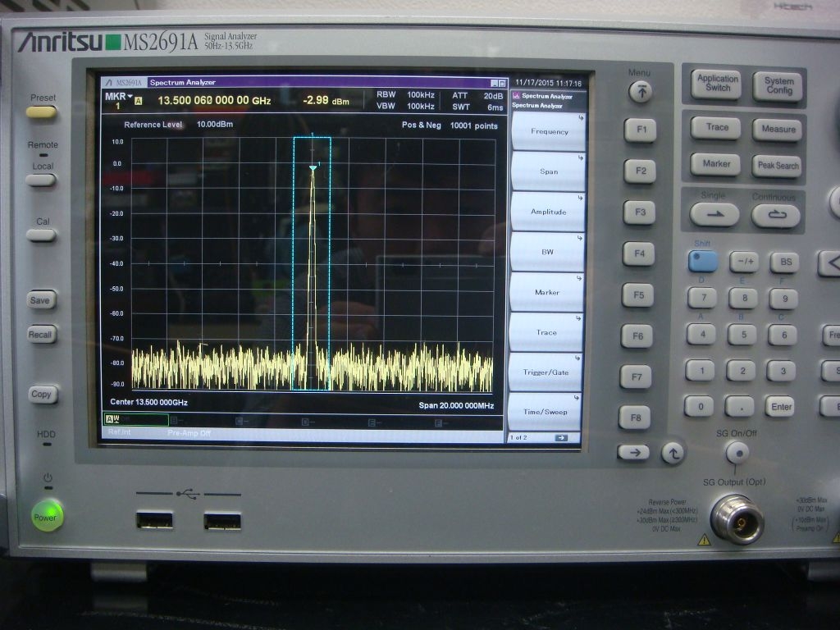Tap the decimal point keypad key
The width and height of the screenshot is (840, 630).
pos(740,407)
